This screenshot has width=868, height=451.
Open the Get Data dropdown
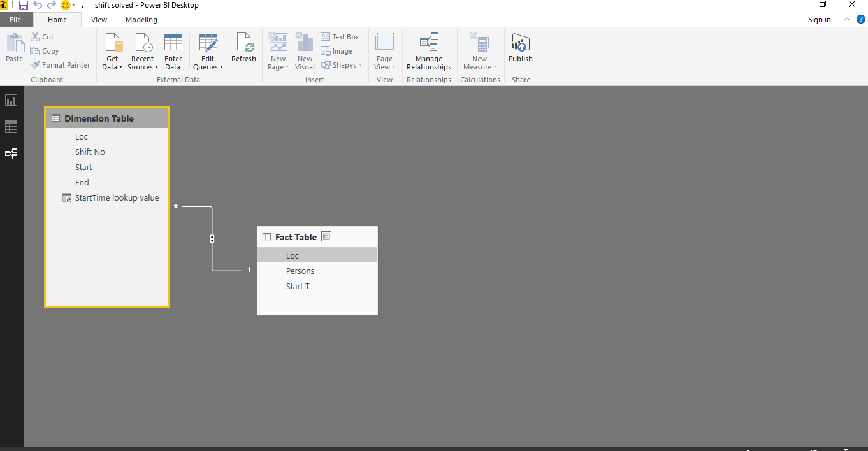[x=113, y=52]
